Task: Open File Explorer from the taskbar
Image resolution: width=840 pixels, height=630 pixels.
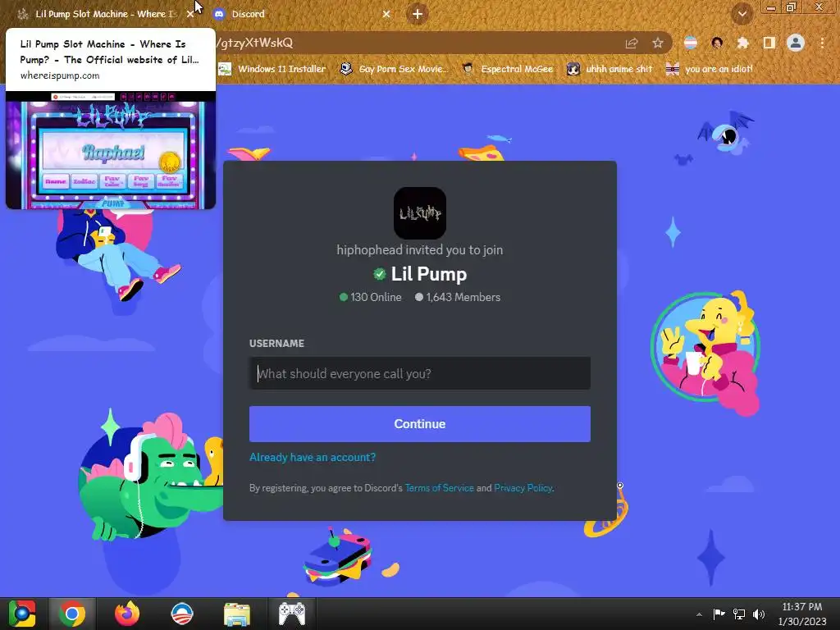Action: [x=237, y=614]
